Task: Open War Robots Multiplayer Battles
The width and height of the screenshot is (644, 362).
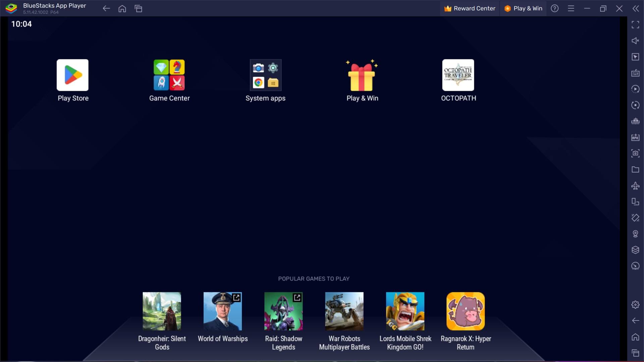Action: pos(344,311)
